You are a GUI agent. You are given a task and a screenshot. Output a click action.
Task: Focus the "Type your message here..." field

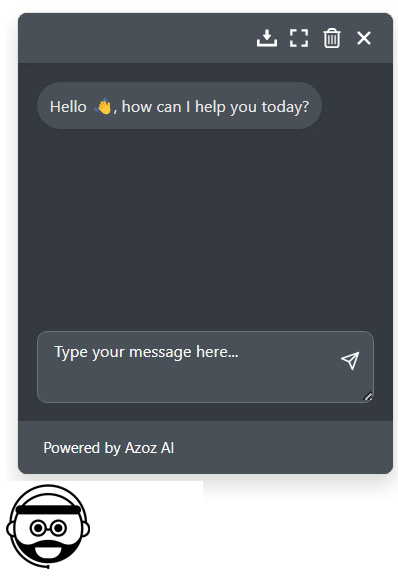(x=205, y=367)
